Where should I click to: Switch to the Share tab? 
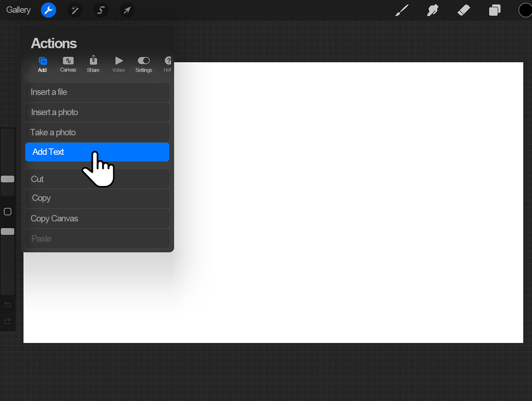(93, 64)
